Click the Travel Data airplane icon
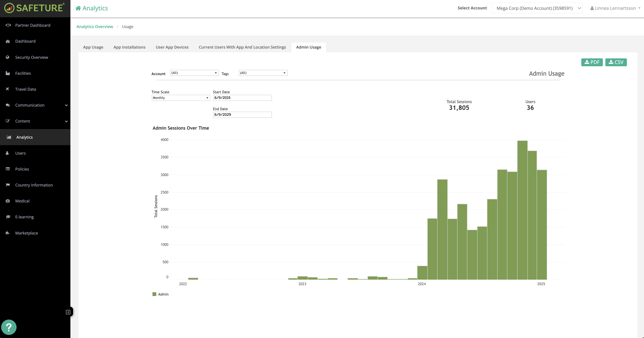This screenshot has width=644, height=338. pyautogui.click(x=8, y=89)
